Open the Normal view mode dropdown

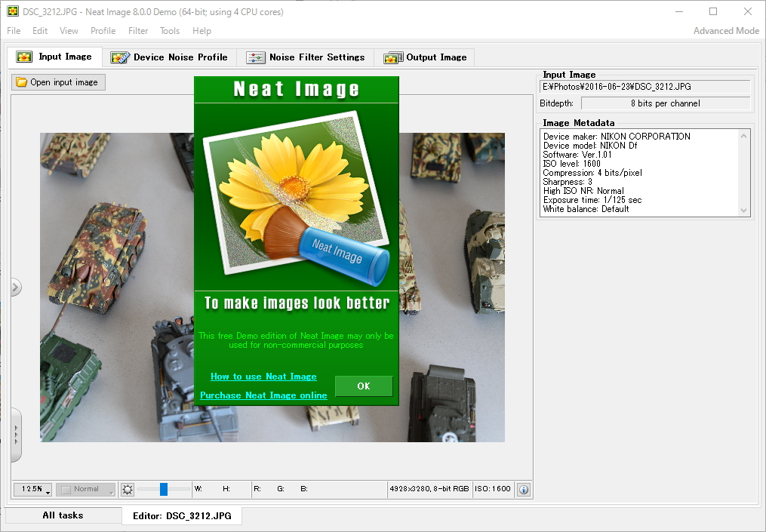click(x=86, y=489)
